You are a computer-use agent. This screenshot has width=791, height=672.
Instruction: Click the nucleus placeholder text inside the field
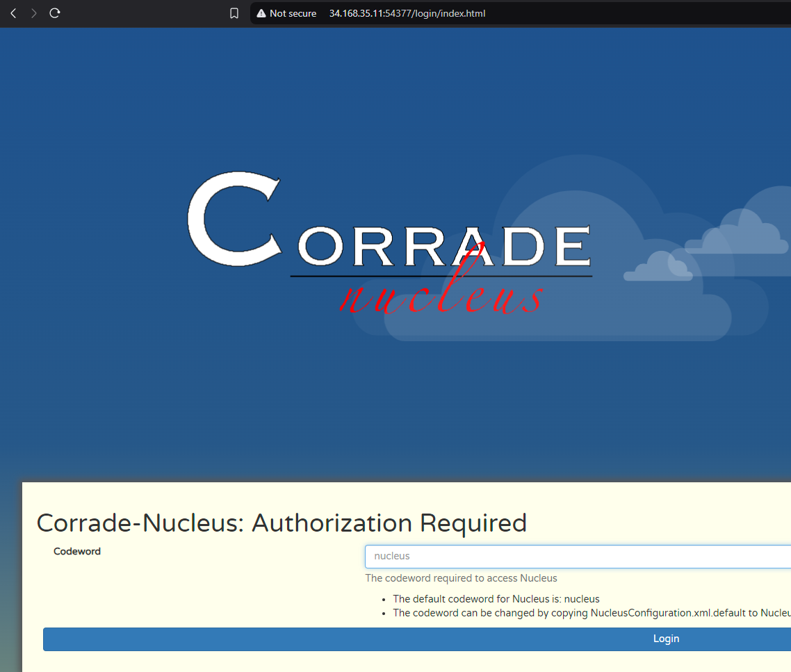click(391, 556)
